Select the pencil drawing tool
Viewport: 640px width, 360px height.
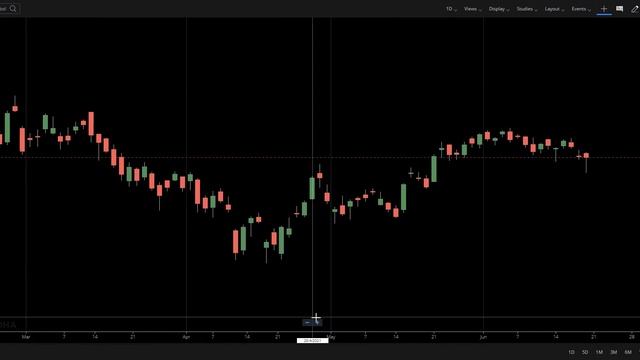(x=635, y=9)
